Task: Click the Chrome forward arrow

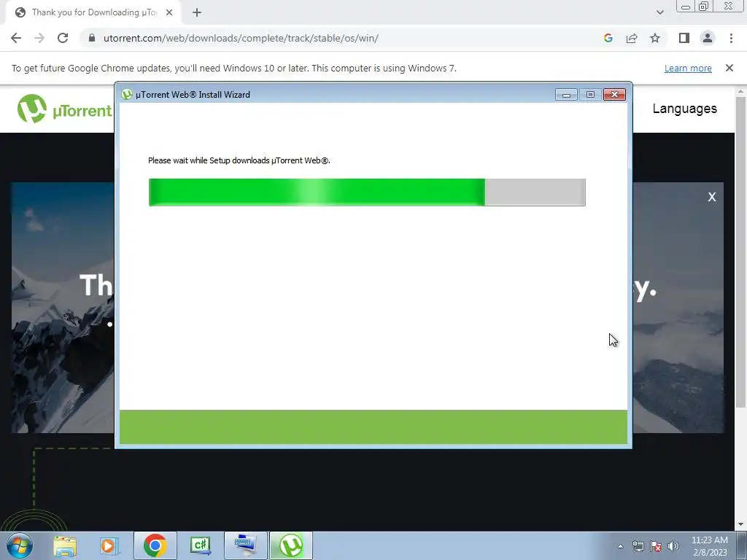Action: coord(39,38)
